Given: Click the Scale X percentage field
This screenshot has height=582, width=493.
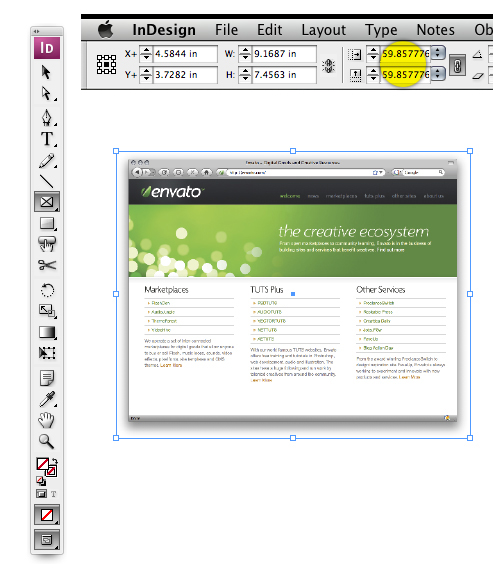Looking at the screenshot, I should click(405, 54).
